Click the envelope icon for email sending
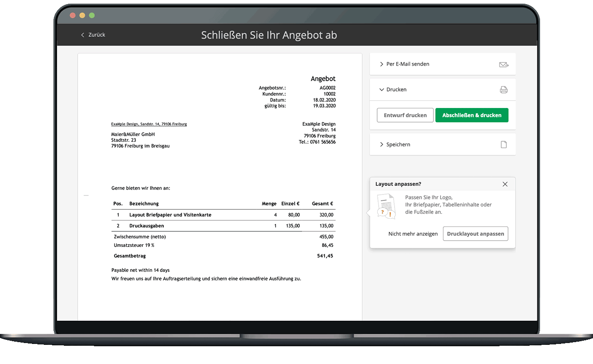Viewport: 593px width, 364px height. 504,65
